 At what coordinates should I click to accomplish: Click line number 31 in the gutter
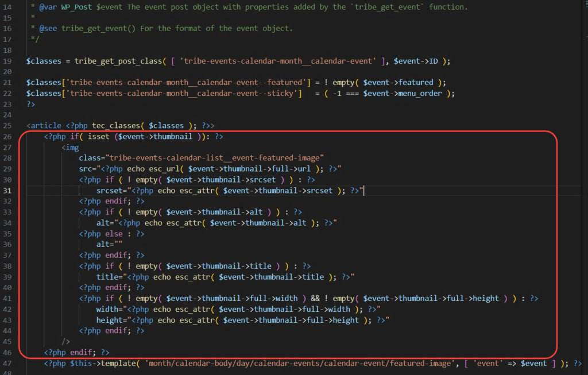click(7, 191)
